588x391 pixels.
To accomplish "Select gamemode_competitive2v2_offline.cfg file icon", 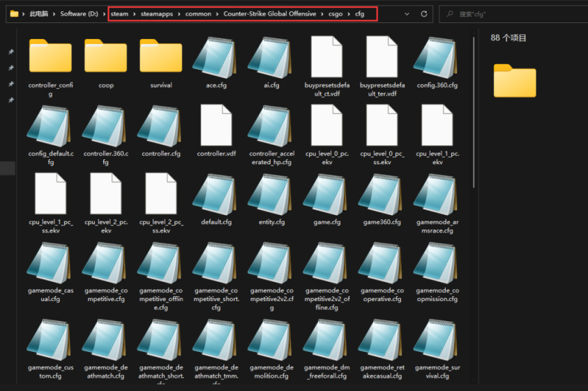I will 326,263.
